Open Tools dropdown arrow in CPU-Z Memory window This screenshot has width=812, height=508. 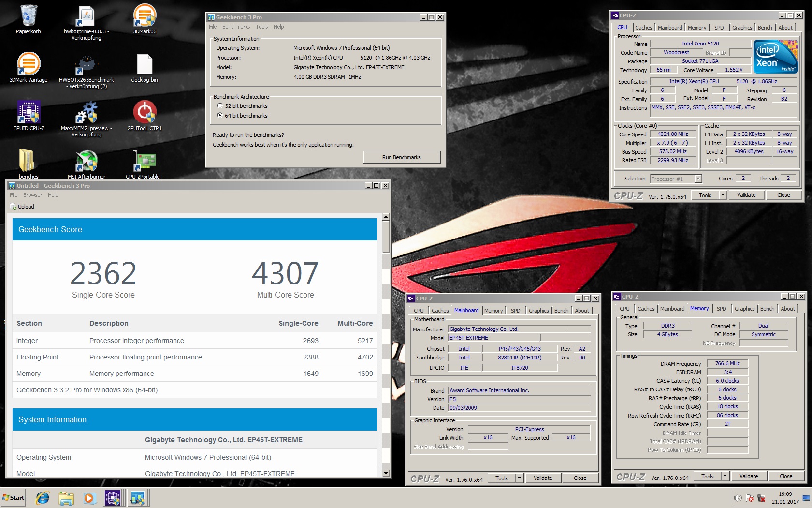[x=725, y=476]
